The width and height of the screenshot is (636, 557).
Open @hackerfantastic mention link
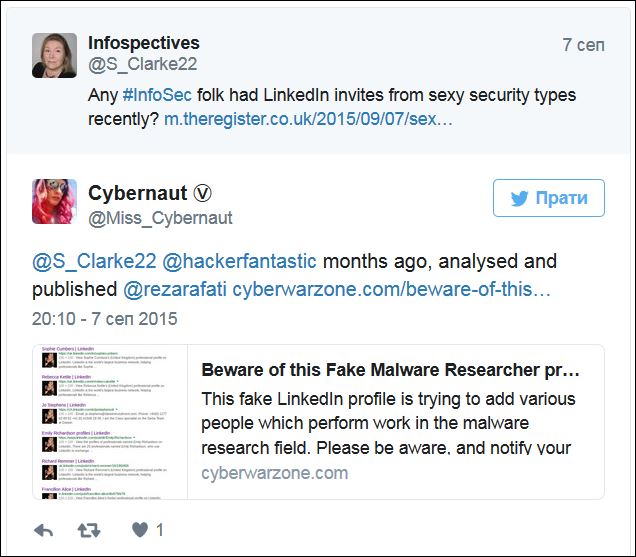coord(239,262)
